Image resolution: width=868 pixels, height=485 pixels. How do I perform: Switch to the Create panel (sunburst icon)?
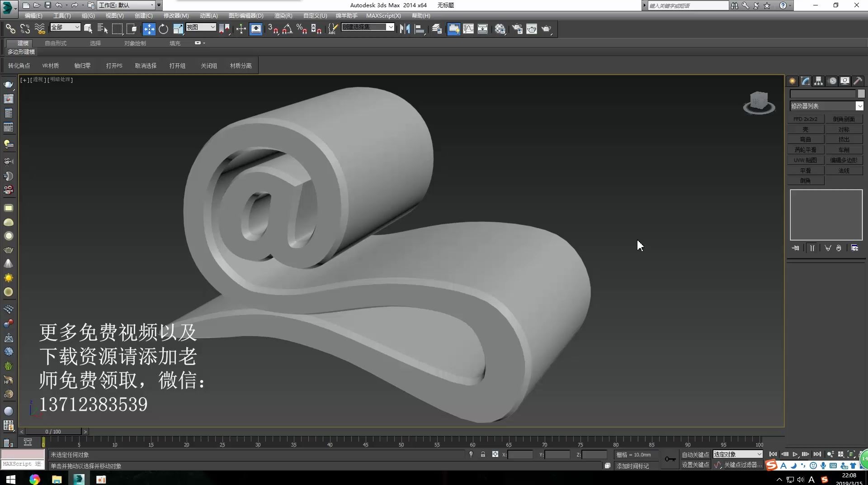(792, 81)
